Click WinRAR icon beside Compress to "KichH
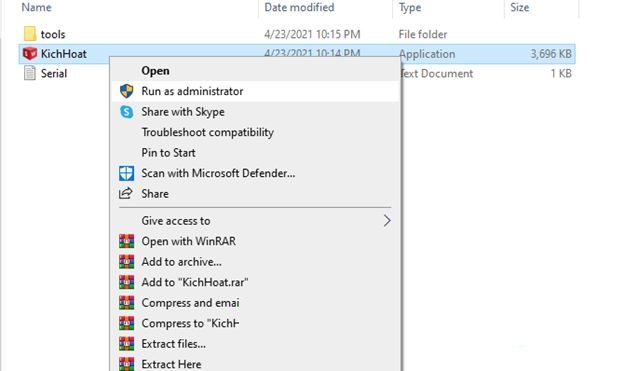The height and width of the screenshot is (371, 624). [x=127, y=323]
